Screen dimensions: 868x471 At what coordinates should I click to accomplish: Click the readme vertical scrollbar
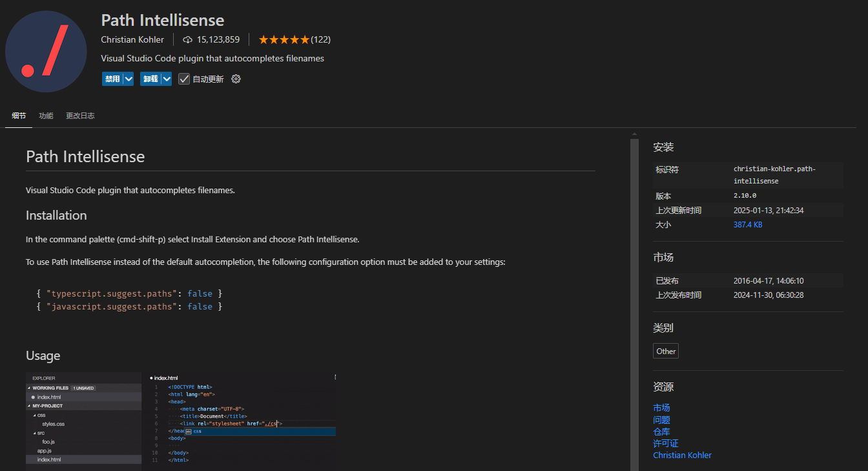tap(634, 304)
